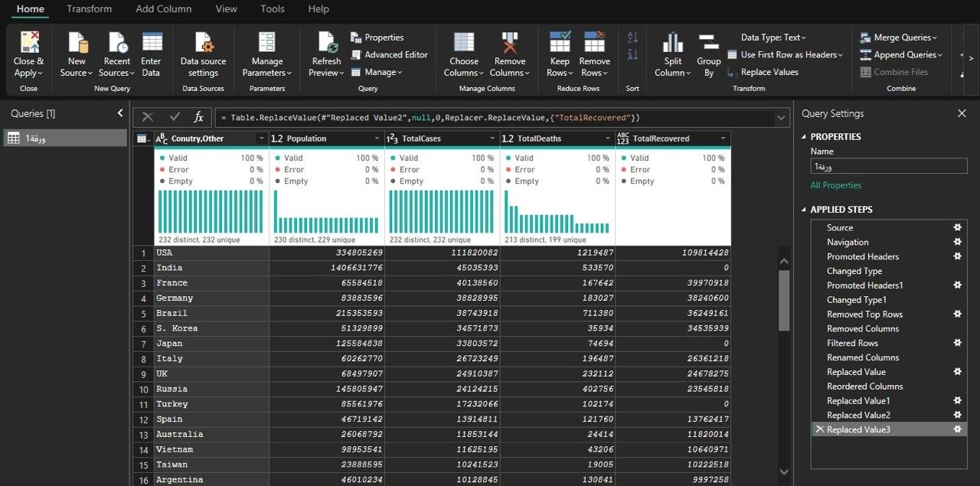Click the All Properties link
Viewport: 980px width, 486px height.
[835, 185]
